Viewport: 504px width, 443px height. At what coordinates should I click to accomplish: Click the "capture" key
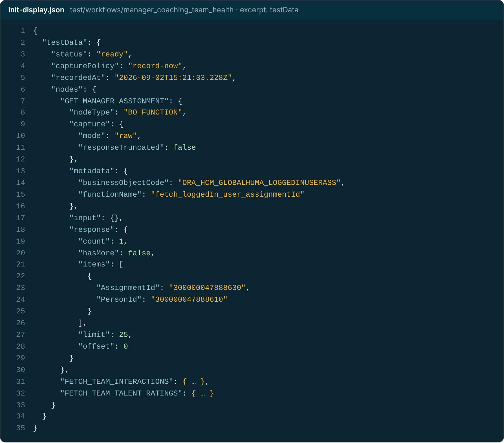point(89,124)
